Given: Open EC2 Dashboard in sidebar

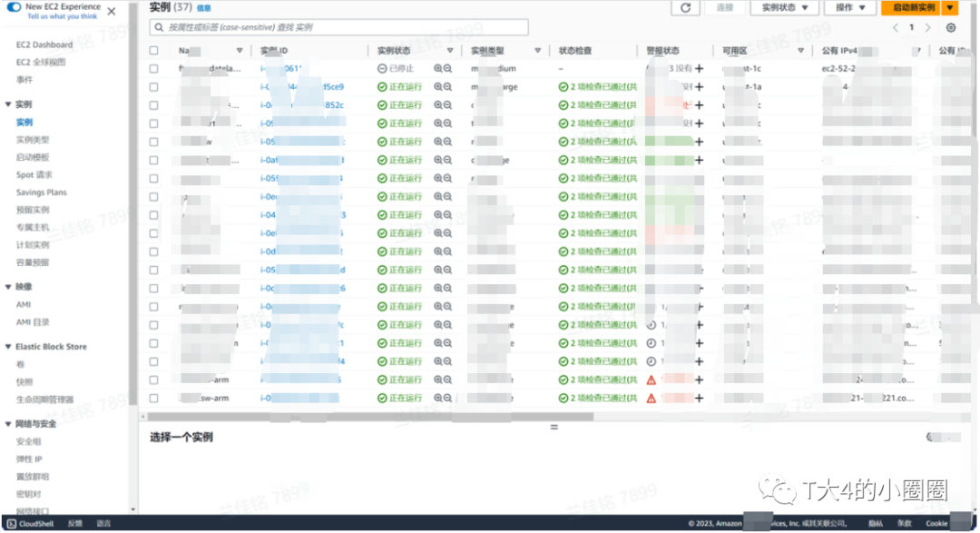Looking at the screenshot, I should [44, 44].
